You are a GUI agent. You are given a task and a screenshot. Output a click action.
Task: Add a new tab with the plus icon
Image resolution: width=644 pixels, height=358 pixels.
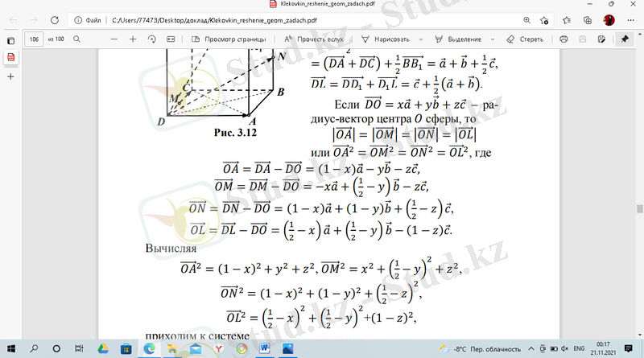tap(10, 76)
